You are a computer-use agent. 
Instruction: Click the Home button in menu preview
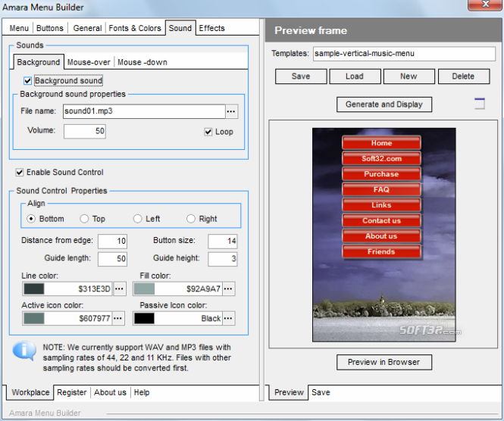pos(381,143)
